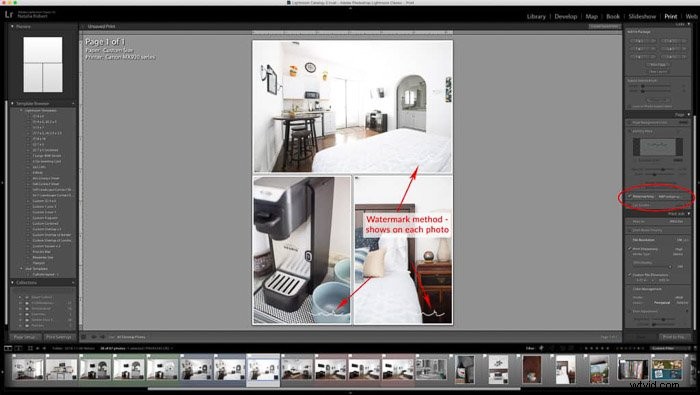Show the next page with right arrow
Viewport: 700px width, 395px height.
[102, 337]
